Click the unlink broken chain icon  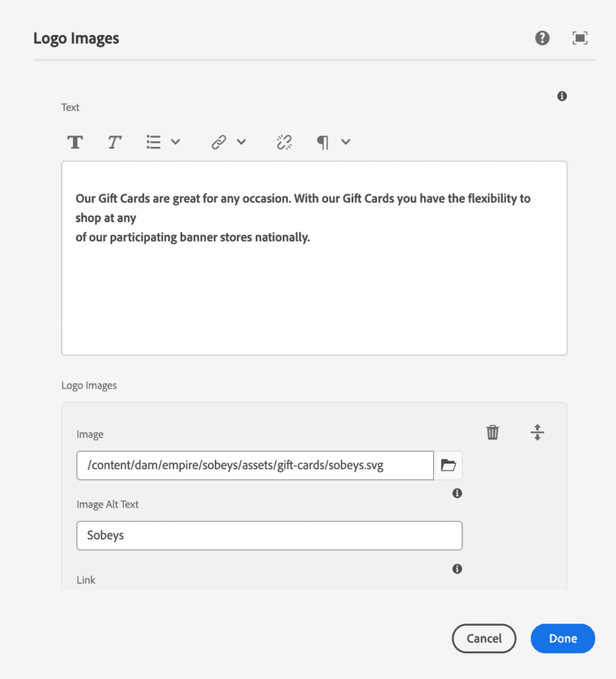pyautogui.click(x=284, y=142)
